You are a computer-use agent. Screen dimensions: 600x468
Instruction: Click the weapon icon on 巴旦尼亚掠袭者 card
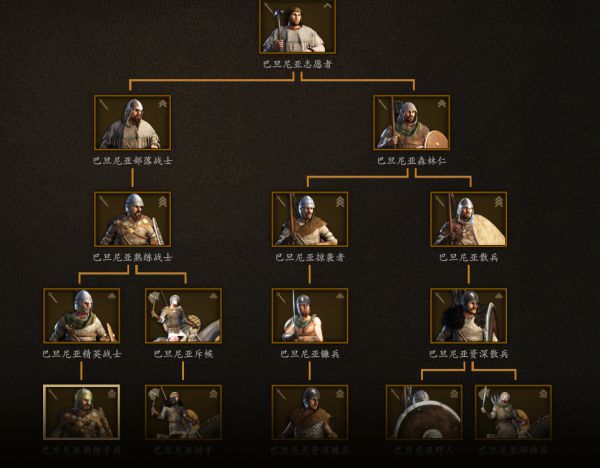pyautogui.click(x=281, y=201)
